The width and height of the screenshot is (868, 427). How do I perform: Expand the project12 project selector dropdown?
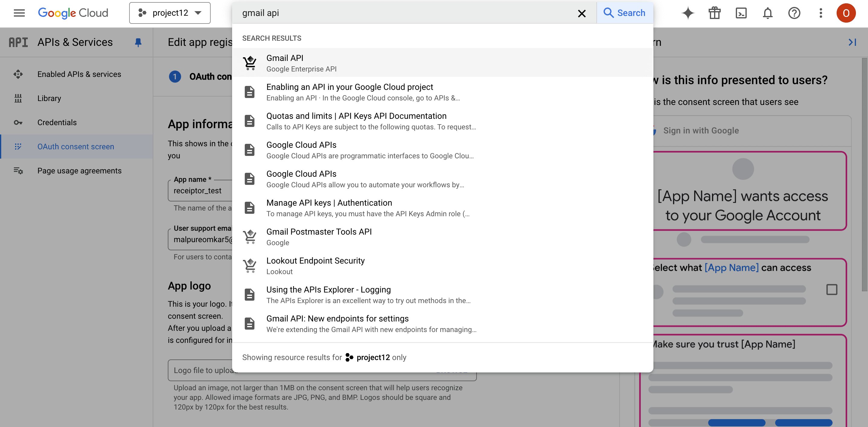pos(170,13)
